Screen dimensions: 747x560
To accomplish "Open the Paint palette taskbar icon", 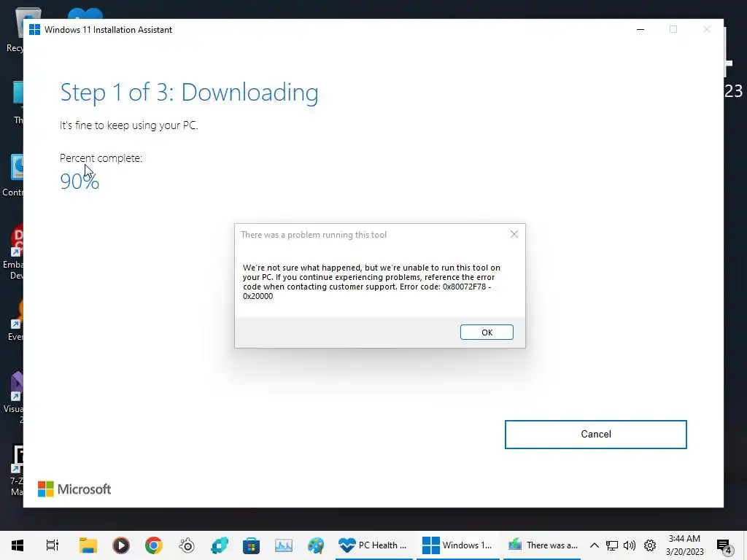I will coord(316,545).
